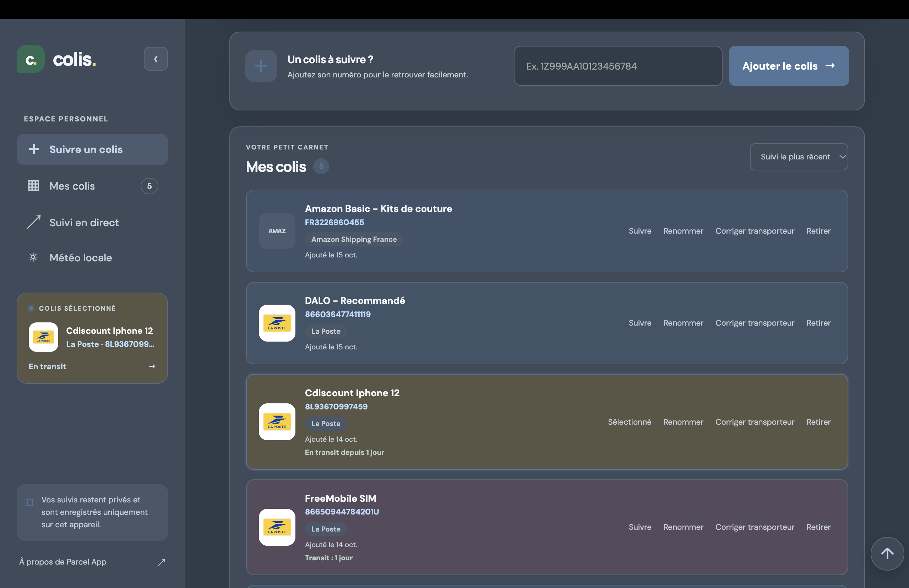Click Corriger transporteur on DALO parcel
This screenshot has width=909, height=588.
pos(755,323)
